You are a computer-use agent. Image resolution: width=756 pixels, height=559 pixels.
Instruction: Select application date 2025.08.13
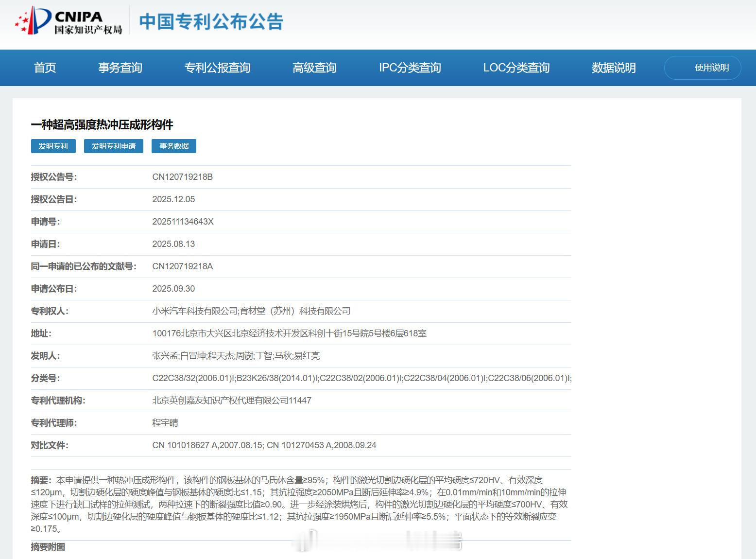(173, 244)
